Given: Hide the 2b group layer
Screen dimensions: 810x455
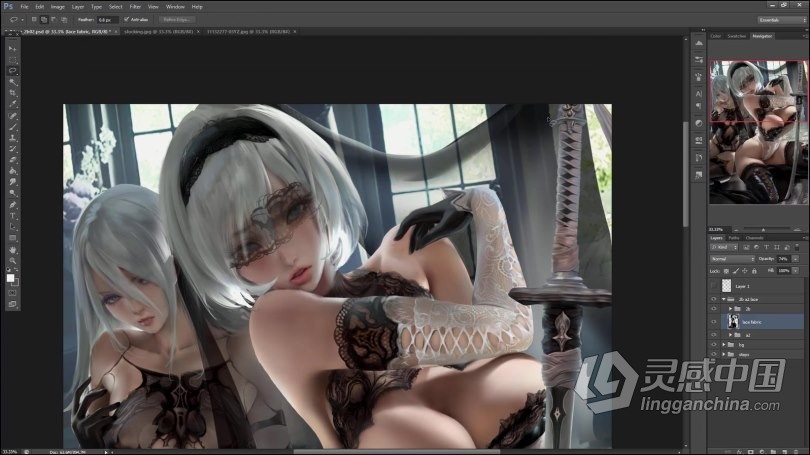Looking at the screenshot, I should [x=714, y=308].
